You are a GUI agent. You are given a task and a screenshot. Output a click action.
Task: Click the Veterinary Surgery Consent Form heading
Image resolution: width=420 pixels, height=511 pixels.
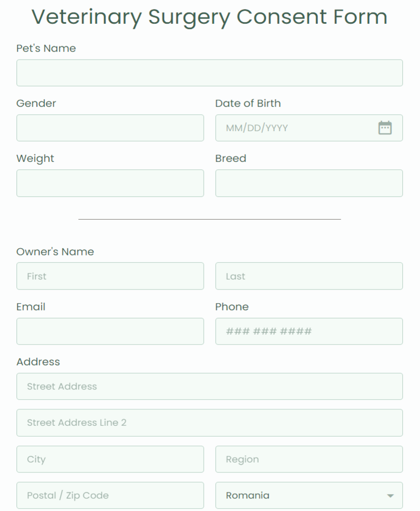[209, 17]
